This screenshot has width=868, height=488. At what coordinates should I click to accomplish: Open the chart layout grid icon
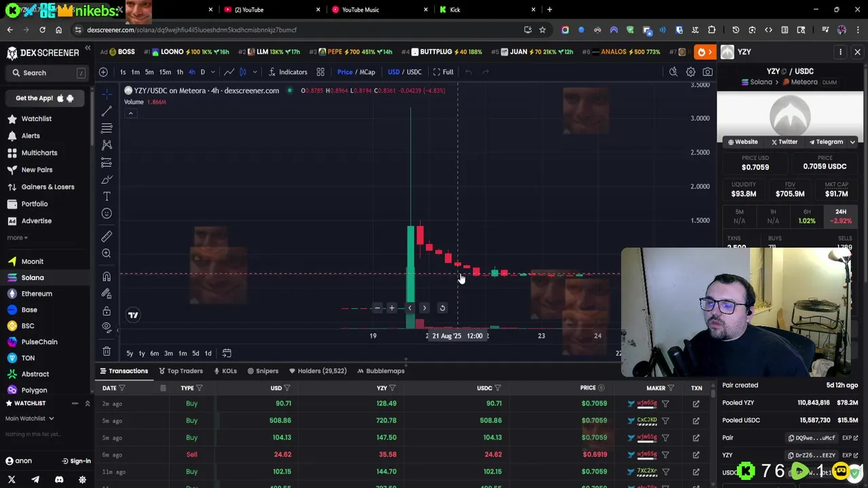click(x=320, y=72)
